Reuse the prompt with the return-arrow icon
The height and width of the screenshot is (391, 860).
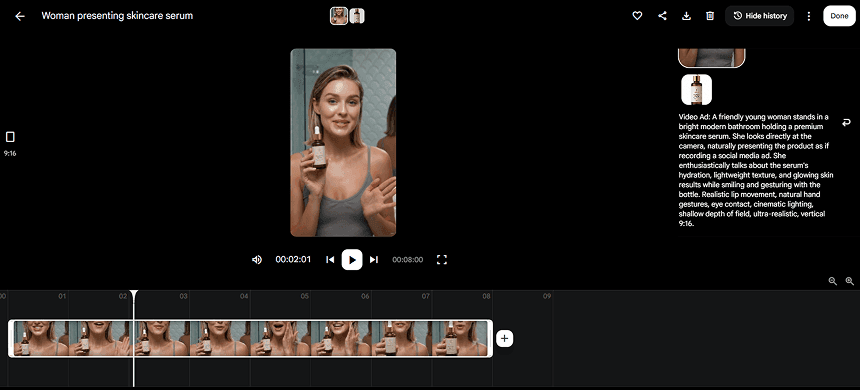pos(846,122)
